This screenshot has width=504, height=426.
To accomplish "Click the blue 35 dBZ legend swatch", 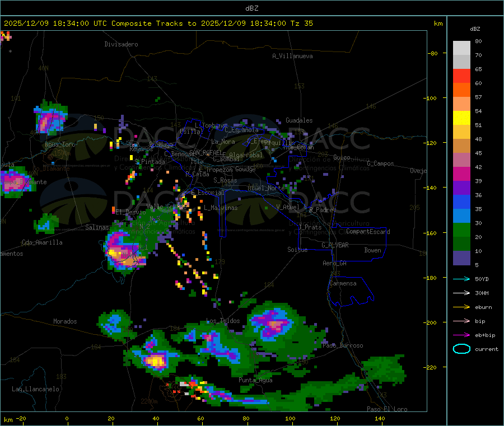I will [x=461, y=202].
